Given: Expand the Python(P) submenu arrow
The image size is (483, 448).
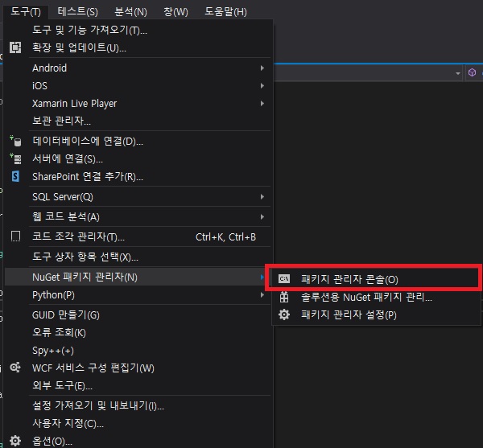Looking at the screenshot, I should pyautogui.click(x=262, y=294).
